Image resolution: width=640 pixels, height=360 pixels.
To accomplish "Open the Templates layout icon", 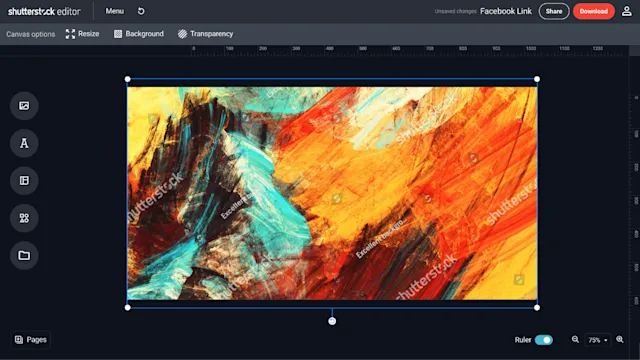I will (x=24, y=180).
